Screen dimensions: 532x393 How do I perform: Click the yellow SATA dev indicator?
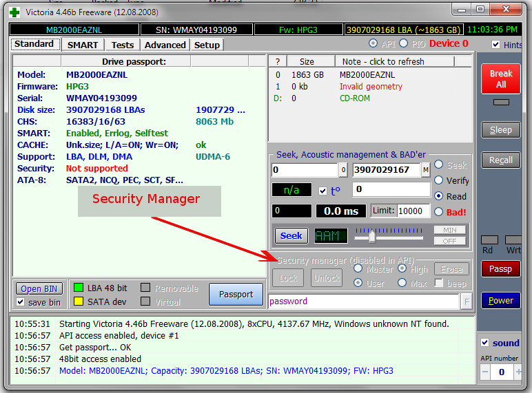[x=79, y=301]
